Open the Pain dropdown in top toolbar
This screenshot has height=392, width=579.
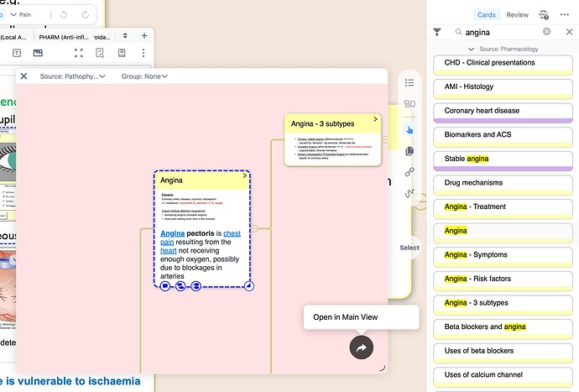pos(21,15)
